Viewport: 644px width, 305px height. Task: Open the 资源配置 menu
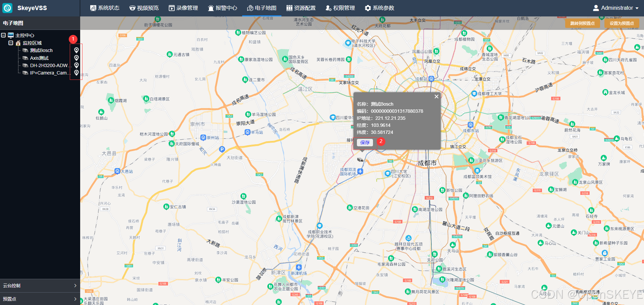click(x=301, y=8)
